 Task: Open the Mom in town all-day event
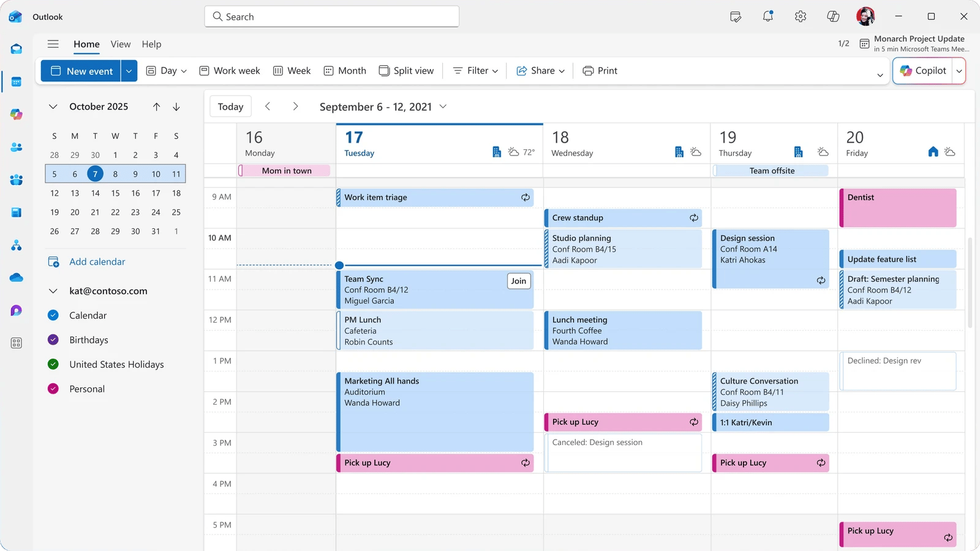click(x=284, y=171)
